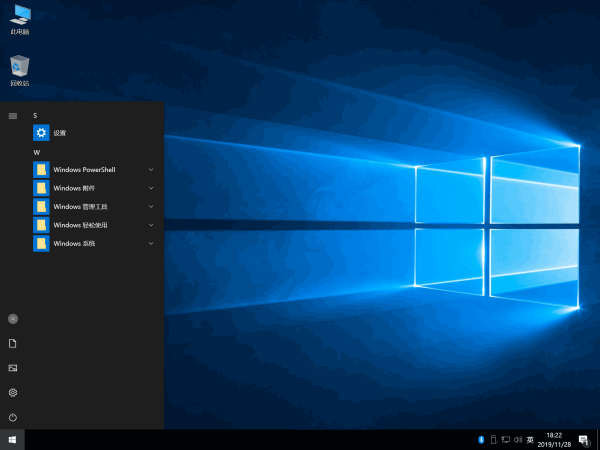Image resolution: width=600 pixels, height=450 pixels.
Task: Open Pictures from the Start sidebar
Action: click(13, 368)
